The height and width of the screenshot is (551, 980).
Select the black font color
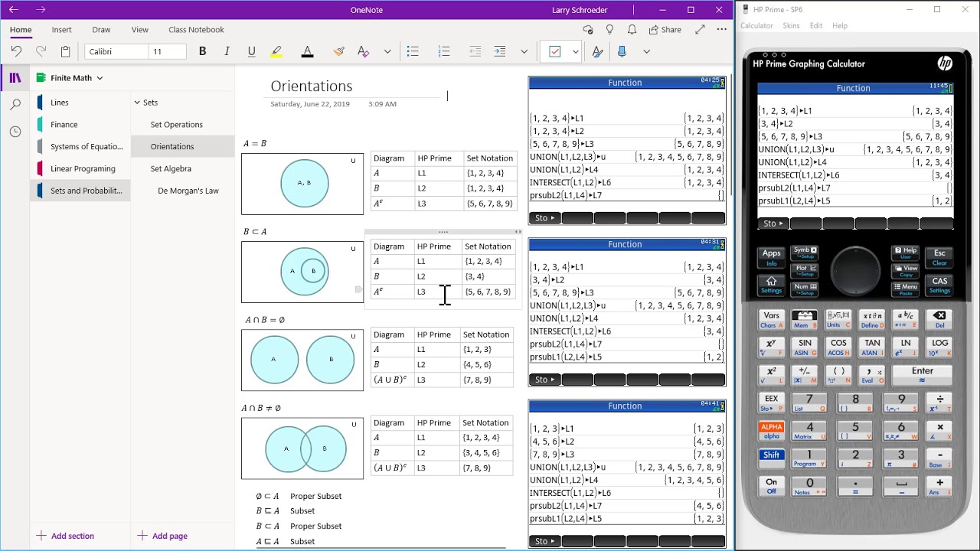click(x=307, y=51)
